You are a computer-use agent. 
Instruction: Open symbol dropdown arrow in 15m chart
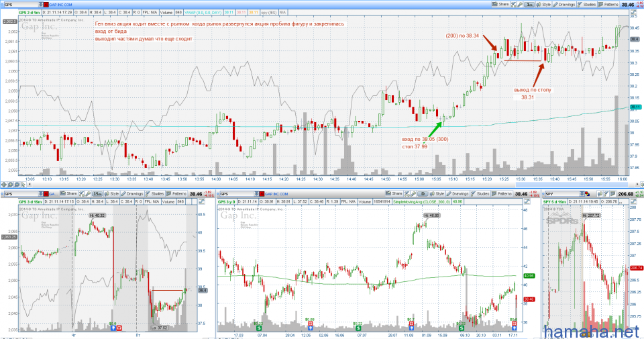pyautogui.click(x=41, y=194)
